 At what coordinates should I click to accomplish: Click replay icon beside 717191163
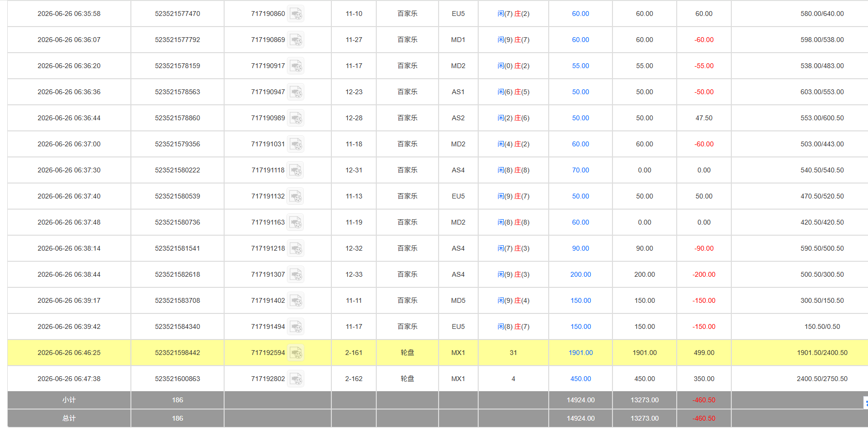pyautogui.click(x=296, y=222)
